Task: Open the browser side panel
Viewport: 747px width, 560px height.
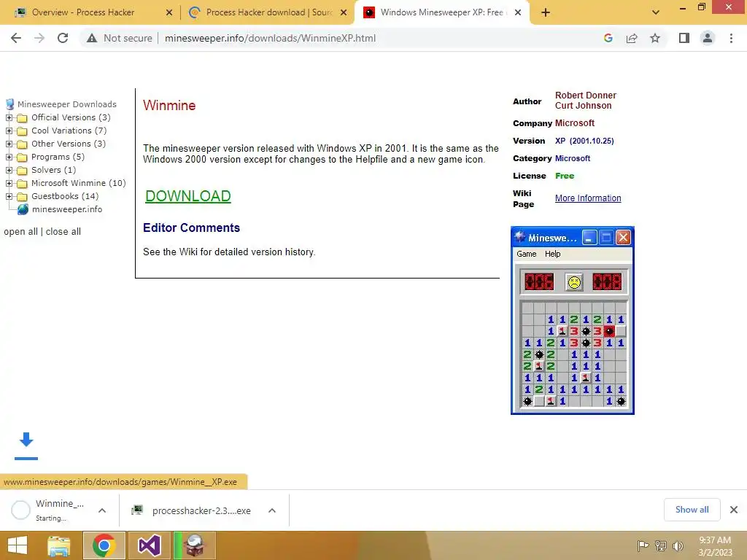Action: pyautogui.click(x=684, y=38)
